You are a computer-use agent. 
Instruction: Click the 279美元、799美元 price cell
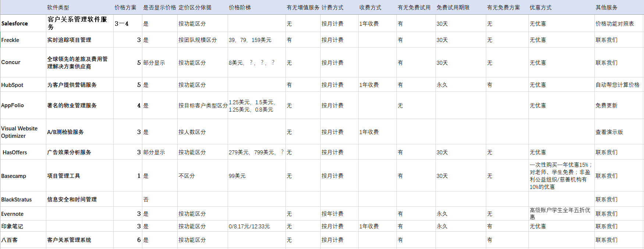(x=256, y=152)
